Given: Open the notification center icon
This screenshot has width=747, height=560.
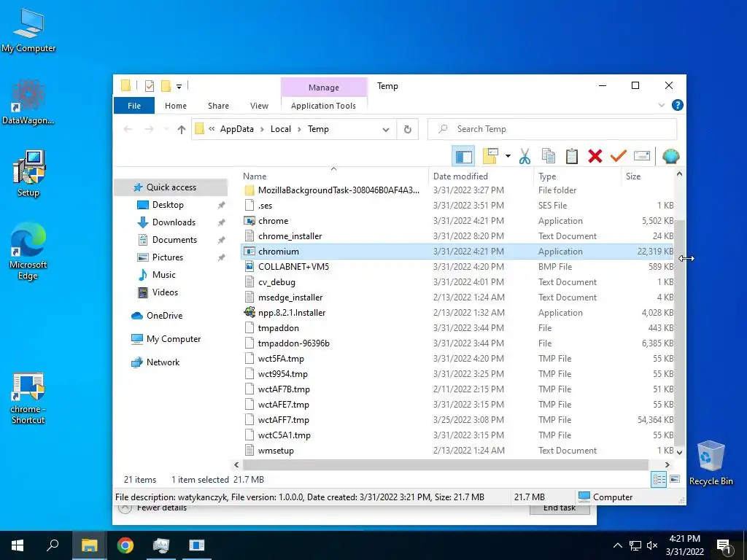Looking at the screenshot, I should [723, 545].
